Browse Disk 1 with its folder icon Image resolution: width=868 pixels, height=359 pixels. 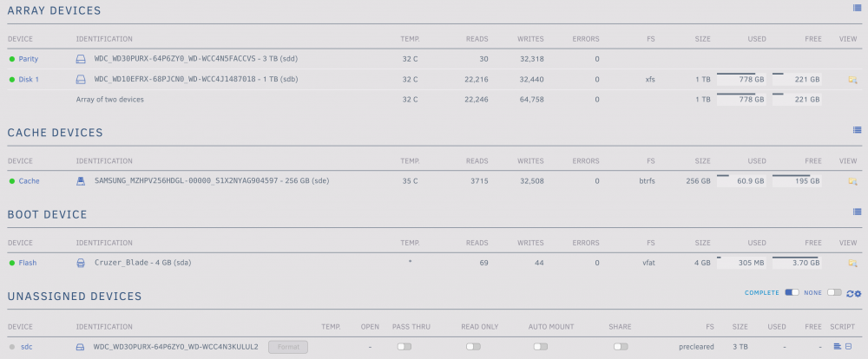pos(852,80)
